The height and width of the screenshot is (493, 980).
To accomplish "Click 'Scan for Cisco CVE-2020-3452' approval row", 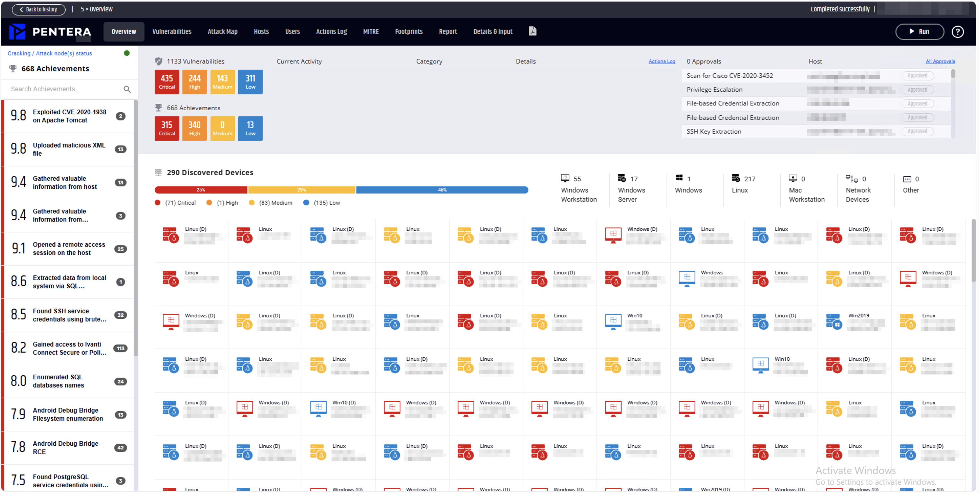I will [x=816, y=76].
